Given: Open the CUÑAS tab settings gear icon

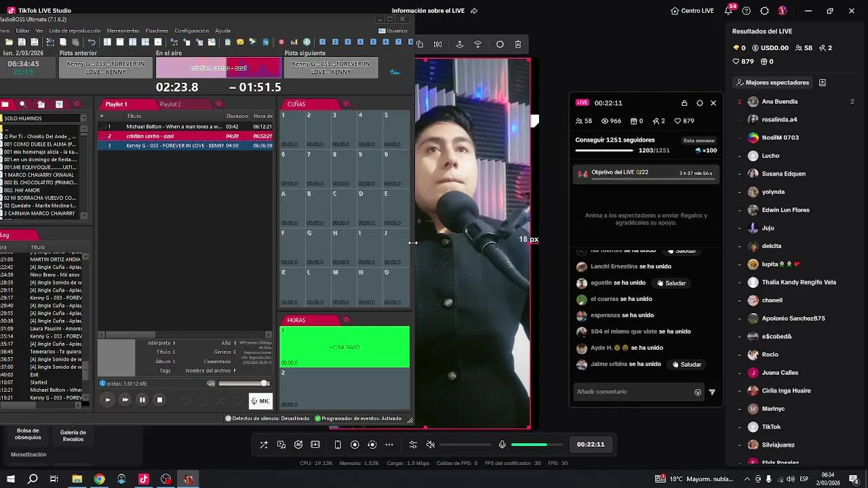Looking at the screenshot, I should point(347,104).
